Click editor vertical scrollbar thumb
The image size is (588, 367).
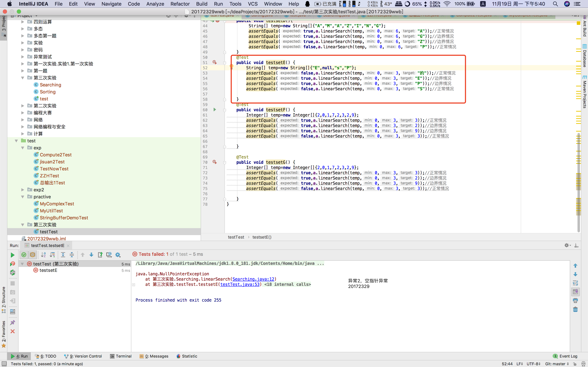[579, 182]
